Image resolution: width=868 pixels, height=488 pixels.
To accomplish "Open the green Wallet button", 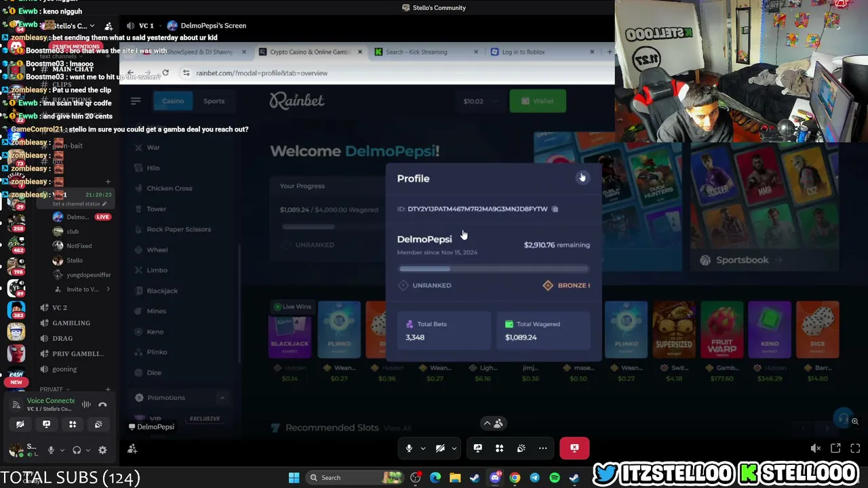I will coord(538,101).
